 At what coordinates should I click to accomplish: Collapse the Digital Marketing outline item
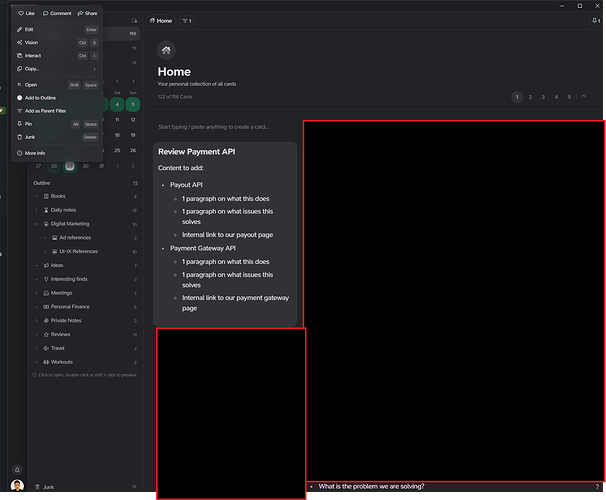37,224
